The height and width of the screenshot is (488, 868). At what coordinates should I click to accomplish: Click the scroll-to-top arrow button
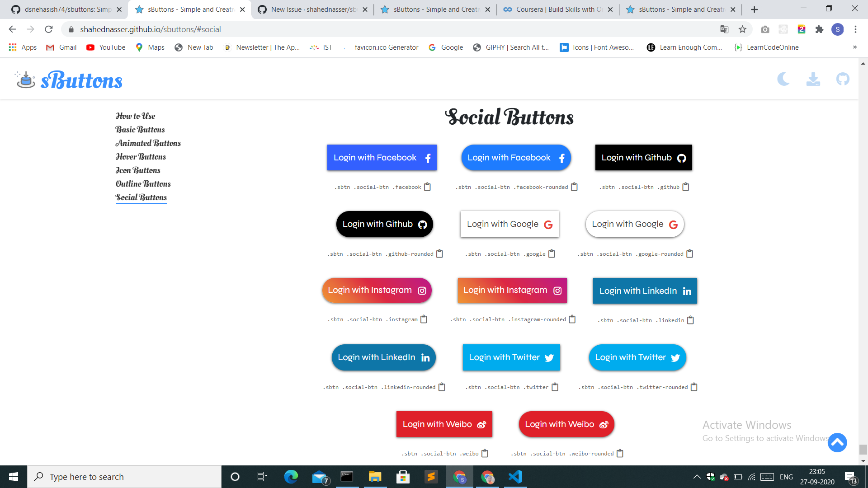tap(837, 442)
